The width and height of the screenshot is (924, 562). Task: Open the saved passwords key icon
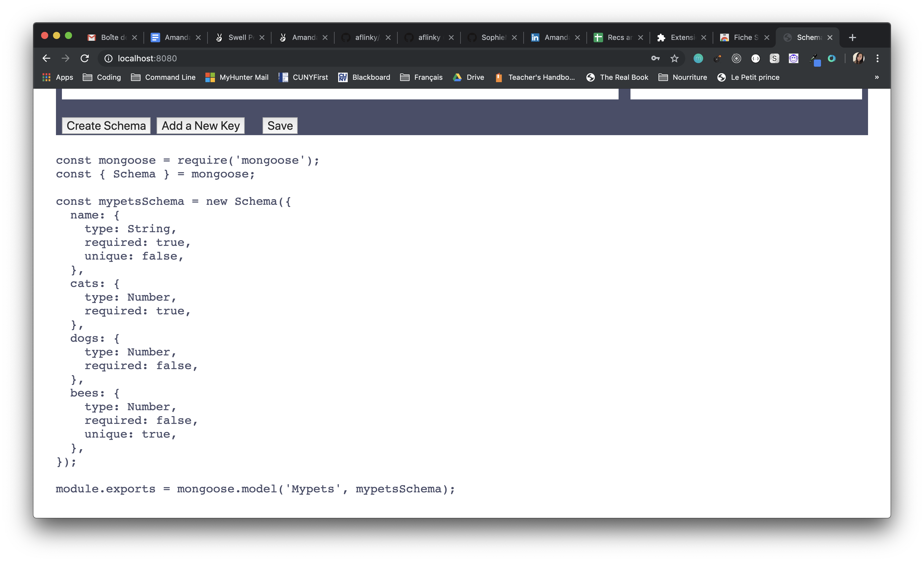[x=655, y=58]
